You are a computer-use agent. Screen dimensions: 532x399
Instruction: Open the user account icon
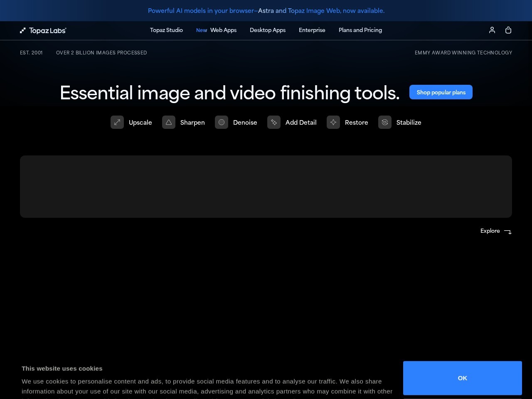(492, 30)
